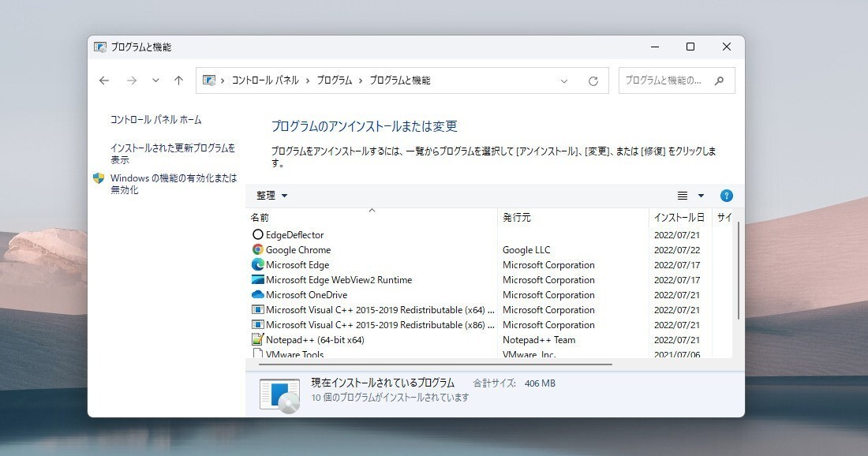
Task: Click the Programs and Features title bar icon
Action: pyautogui.click(x=99, y=47)
